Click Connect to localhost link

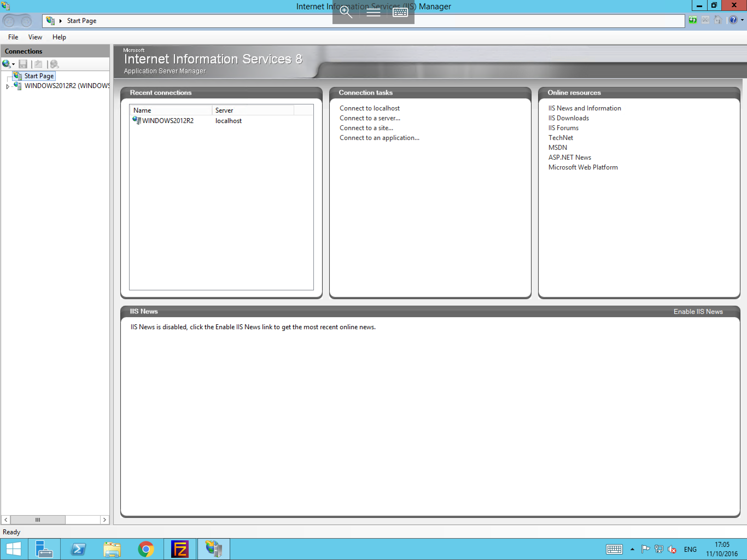click(x=370, y=108)
